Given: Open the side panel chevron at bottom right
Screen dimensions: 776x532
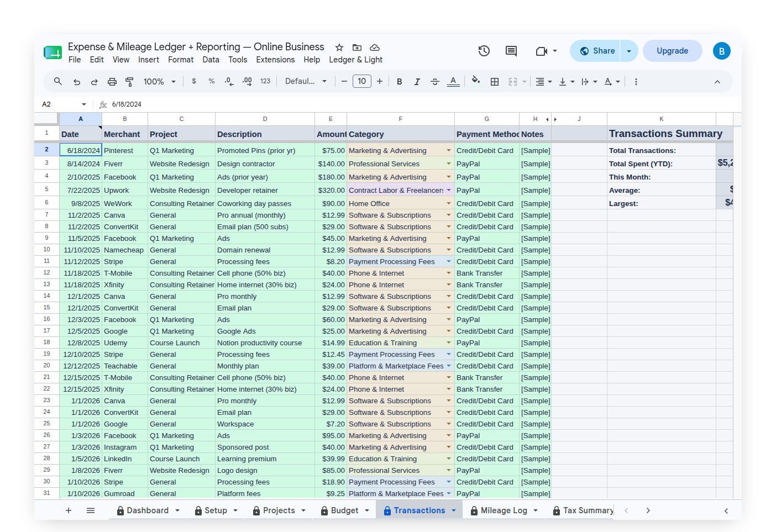Looking at the screenshot, I should click(x=726, y=511).
